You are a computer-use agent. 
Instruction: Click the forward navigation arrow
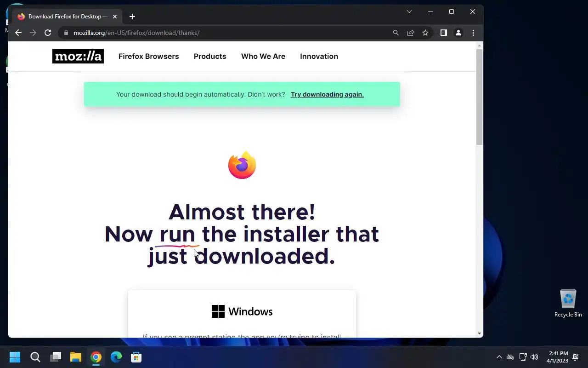(33, 33)
